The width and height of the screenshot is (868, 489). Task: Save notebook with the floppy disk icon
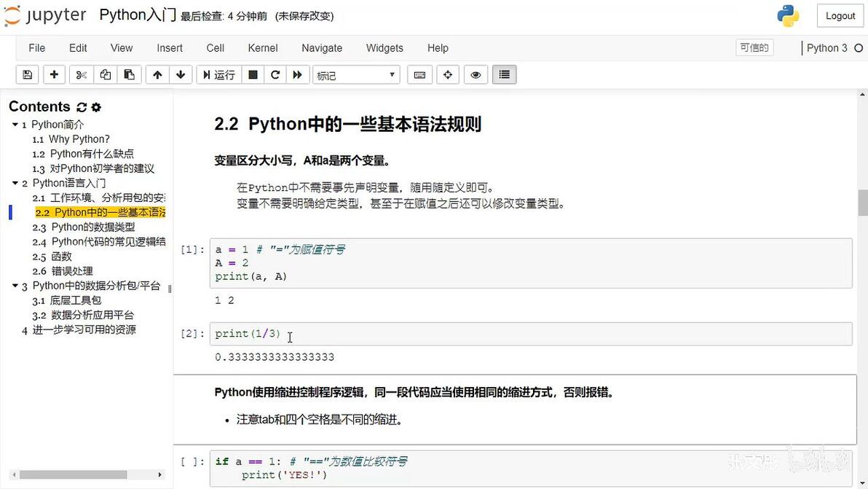[27, 75]
